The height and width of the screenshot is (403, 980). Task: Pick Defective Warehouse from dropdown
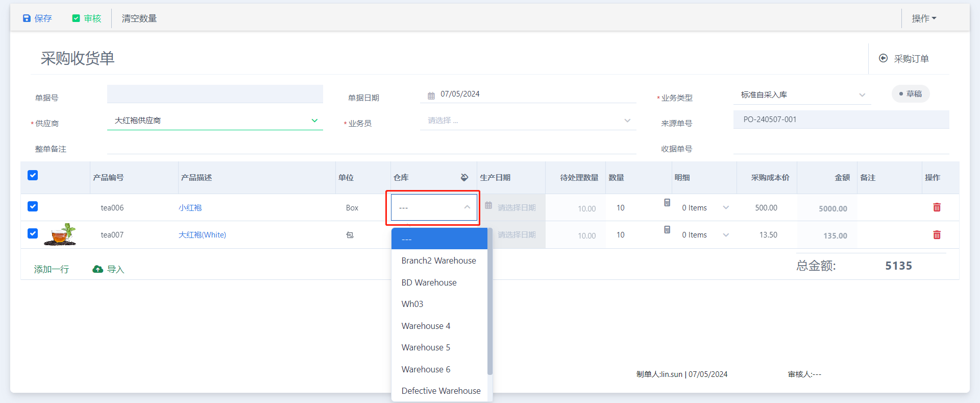(x=439, y=391)
